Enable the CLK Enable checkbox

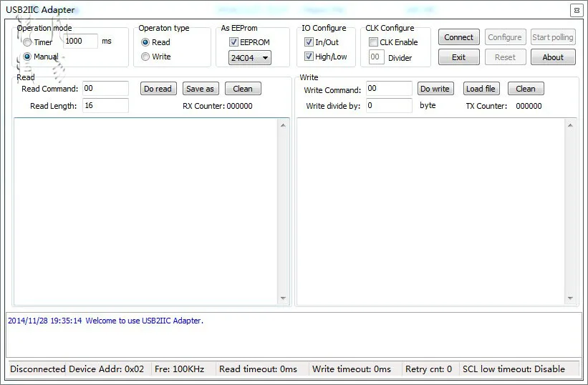373,42
